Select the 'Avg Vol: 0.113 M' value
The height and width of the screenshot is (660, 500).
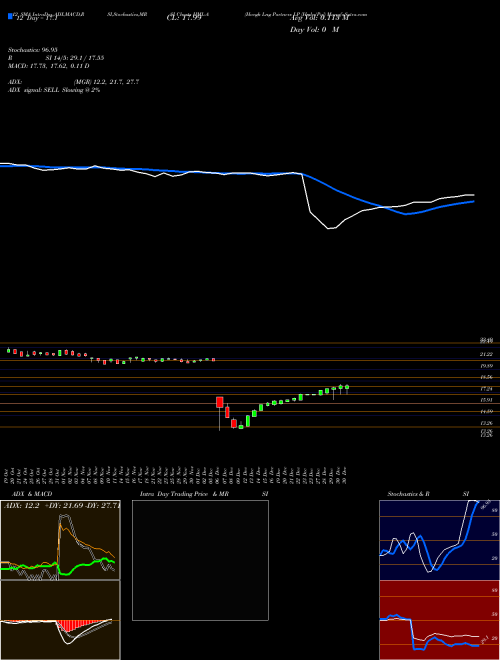tap(320, 18)
